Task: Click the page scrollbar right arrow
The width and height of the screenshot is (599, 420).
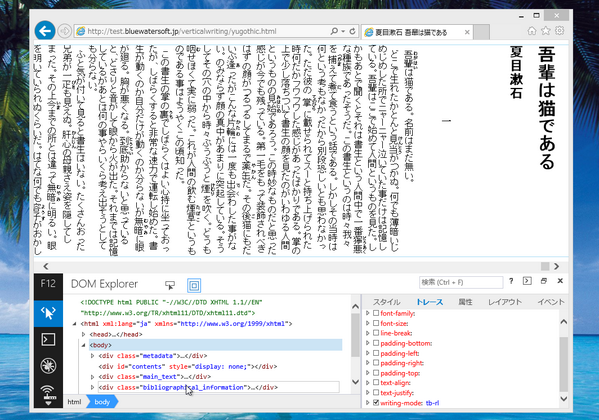Action: click(x=557, y=266)
